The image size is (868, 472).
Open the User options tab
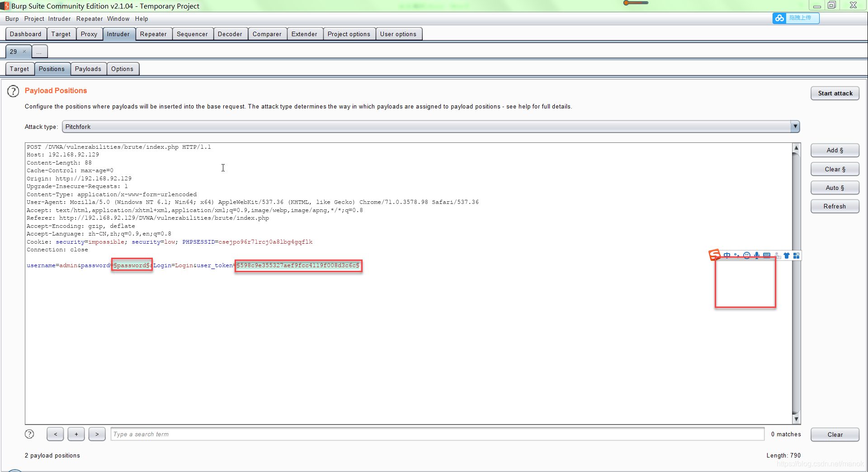[x=398, y=34]
